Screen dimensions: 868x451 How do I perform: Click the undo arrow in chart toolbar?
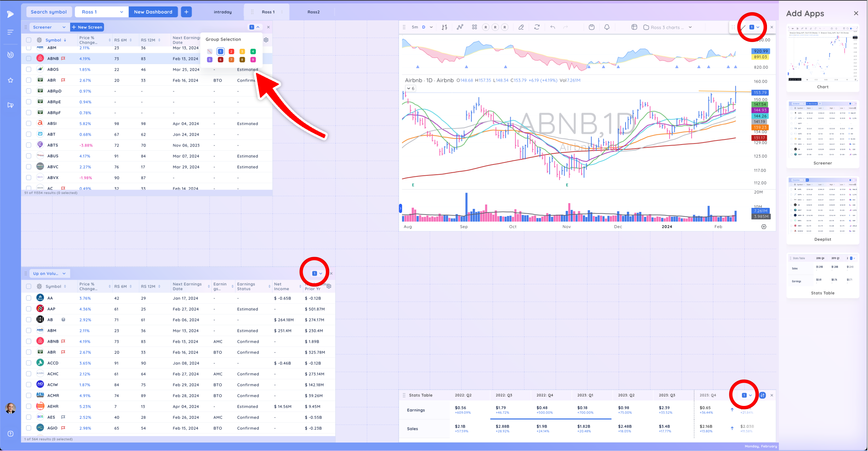pos(553,27)
